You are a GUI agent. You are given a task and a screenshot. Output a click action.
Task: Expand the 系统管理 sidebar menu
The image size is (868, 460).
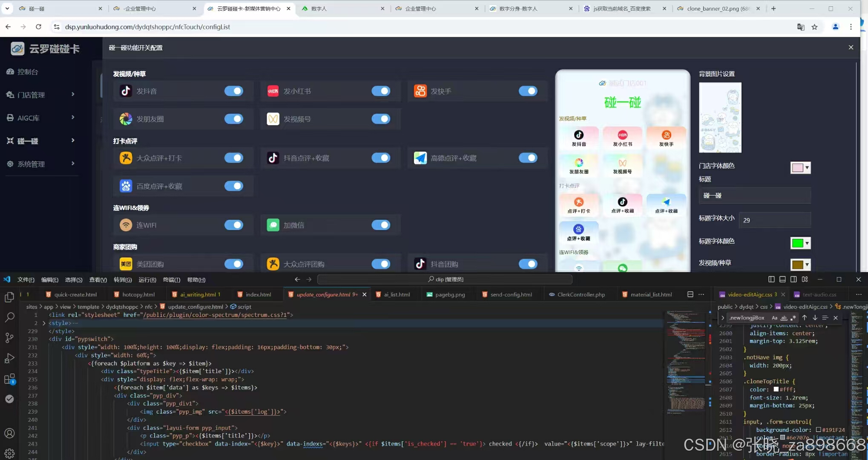tap(40, 164)
